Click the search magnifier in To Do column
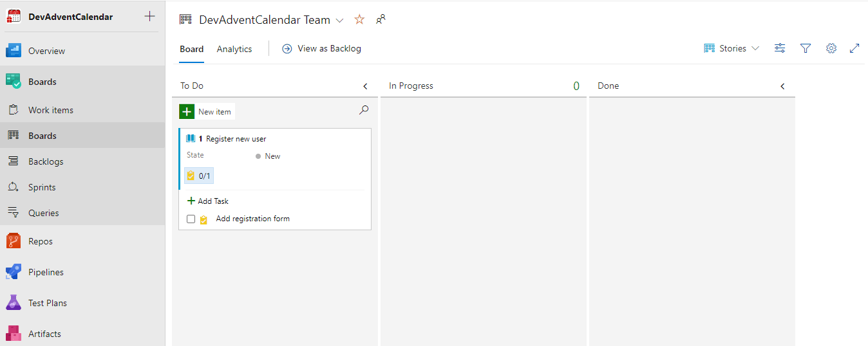868x346 pixels. point(364,111)
